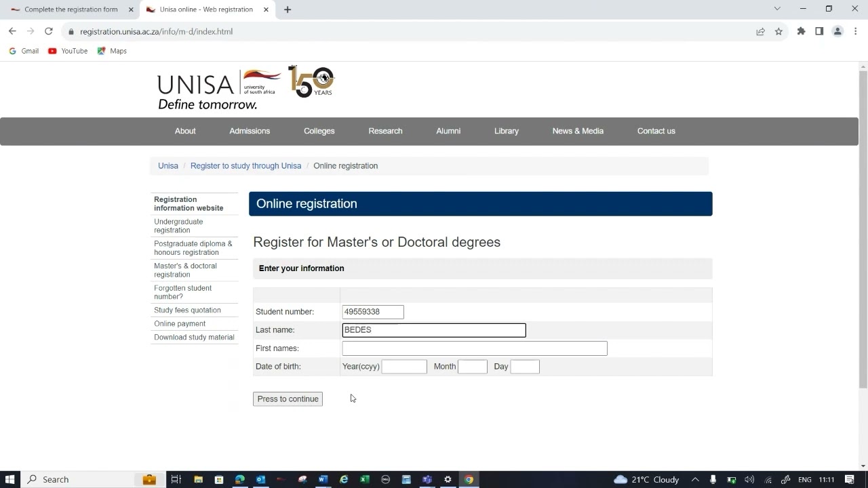Screen dimensions: 868x488
Task: Open Settings gear on taskbar
Action: point(448,479)
